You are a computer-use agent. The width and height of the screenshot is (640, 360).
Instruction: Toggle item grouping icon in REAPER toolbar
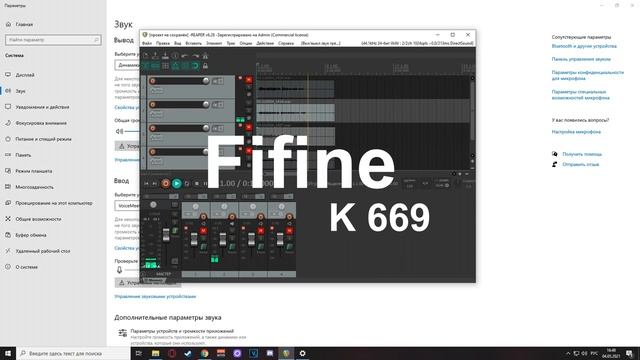(156, 66)
